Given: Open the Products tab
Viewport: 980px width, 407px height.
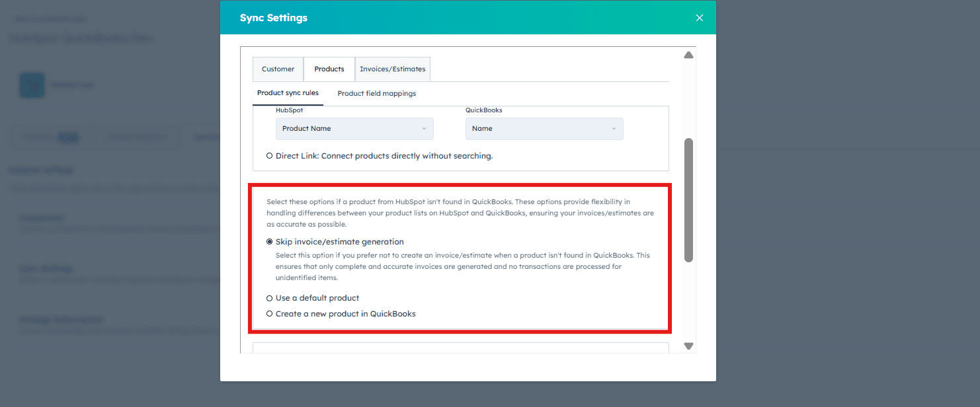Looking at the screenshot, I should [329, 69].
